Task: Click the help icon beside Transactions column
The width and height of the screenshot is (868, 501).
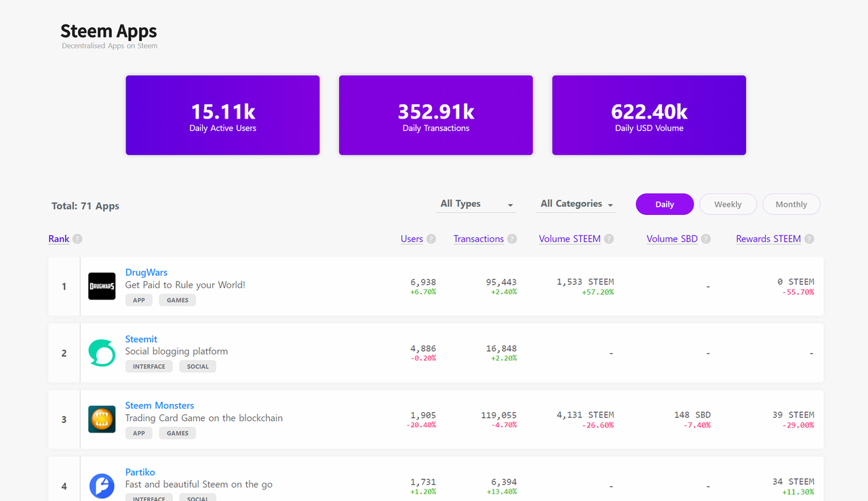Action: pos(512,239)
